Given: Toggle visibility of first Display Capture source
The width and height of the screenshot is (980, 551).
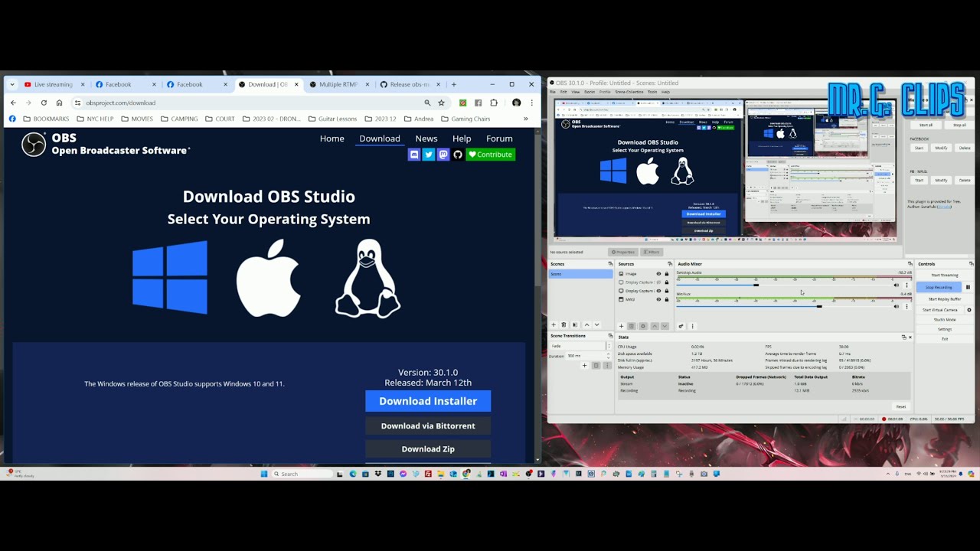Looking at the screenshot, I should [658, 282].
